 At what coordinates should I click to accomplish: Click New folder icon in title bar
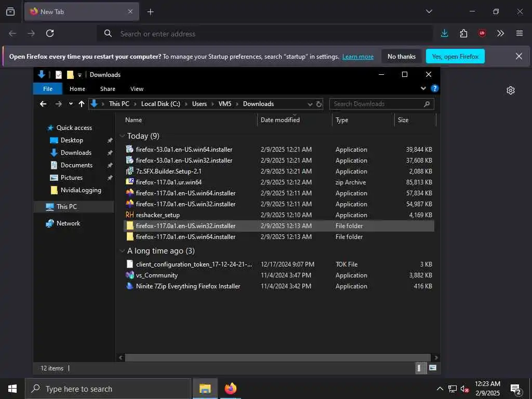[x=70, y=75]
